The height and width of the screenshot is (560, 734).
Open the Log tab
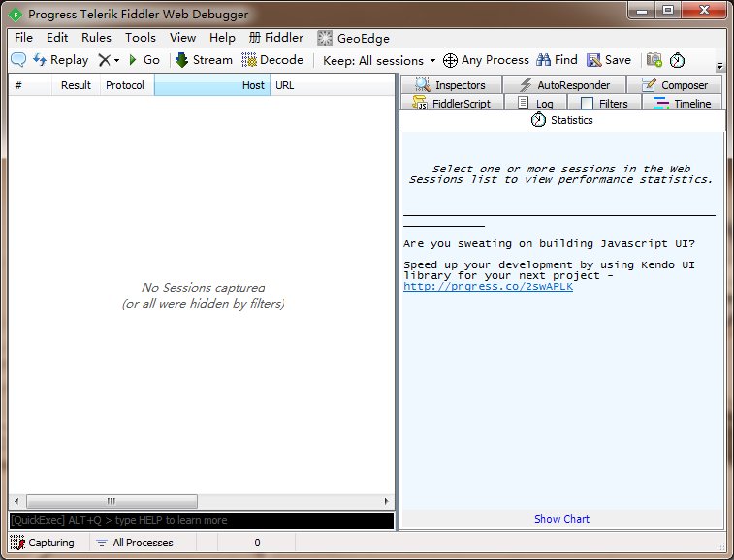[x=535, y=103]
